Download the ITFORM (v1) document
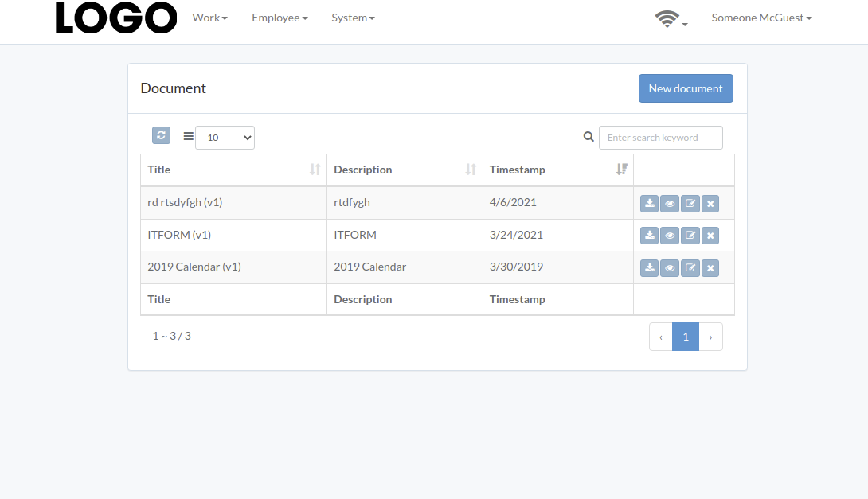 tap(649, 236)
